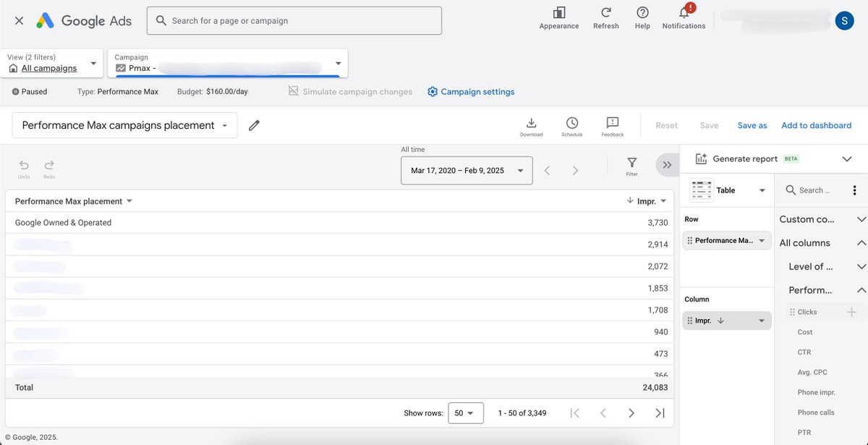This screenshot has height=445, width=868.
Task: Click the Save button
Action: tap(709, 125)
